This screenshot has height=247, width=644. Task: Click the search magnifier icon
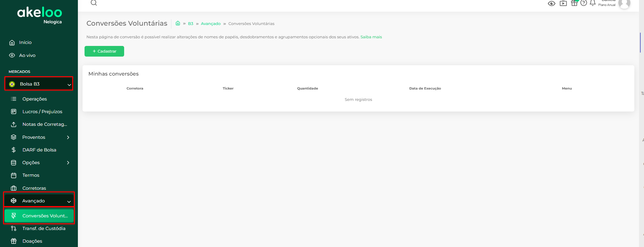[x=94, y=3]
